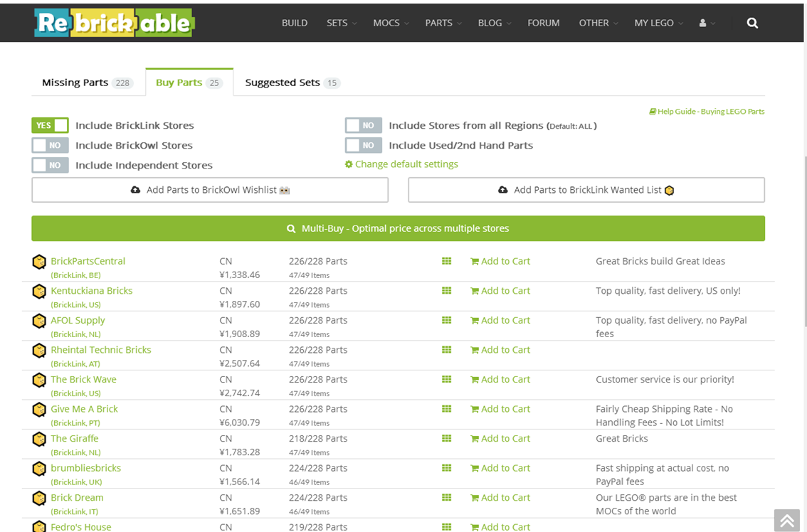Viewport: 807px width, 532px height.
Task: Open parts grid icon for Kentuckiana Bricks
Action: click(x=446, y=291)
